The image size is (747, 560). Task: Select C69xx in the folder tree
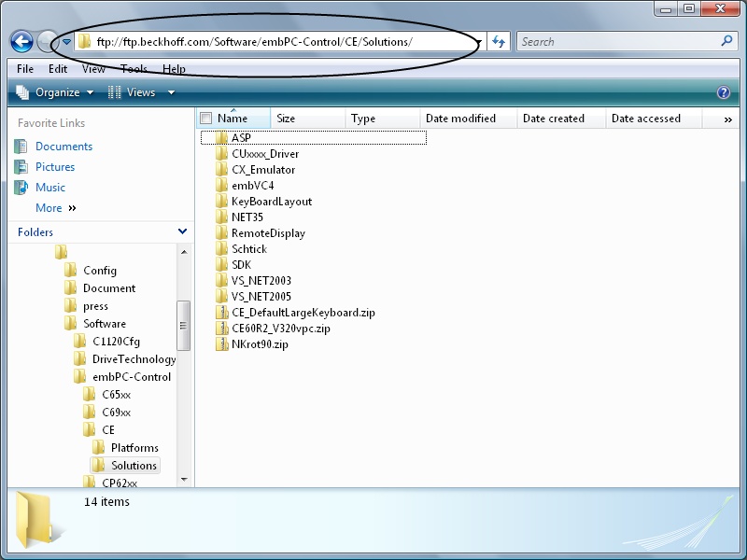point(116,413)
